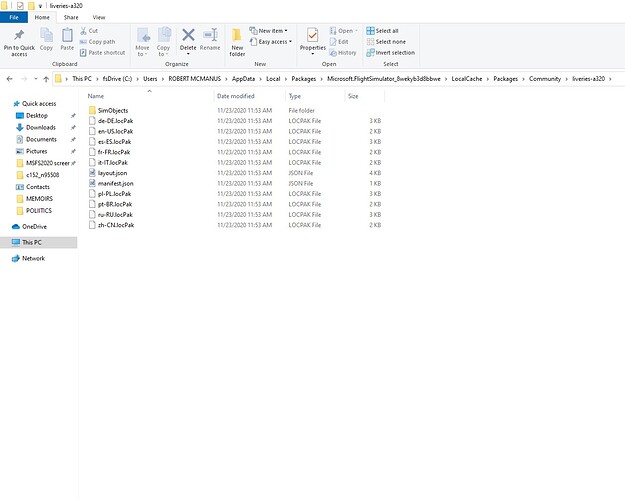625x500 pixels.
Task: Select the SimObjects folder
Action: point(113,110)
